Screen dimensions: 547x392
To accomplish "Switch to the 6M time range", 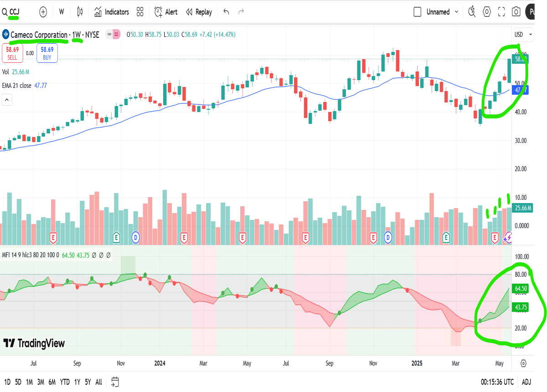I will point(52,382).
